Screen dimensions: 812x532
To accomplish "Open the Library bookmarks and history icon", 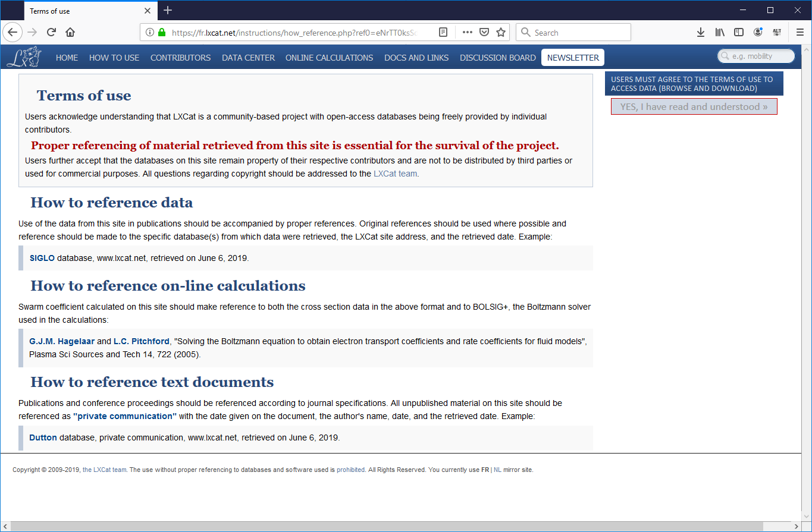I will click(x=720, y=32).
